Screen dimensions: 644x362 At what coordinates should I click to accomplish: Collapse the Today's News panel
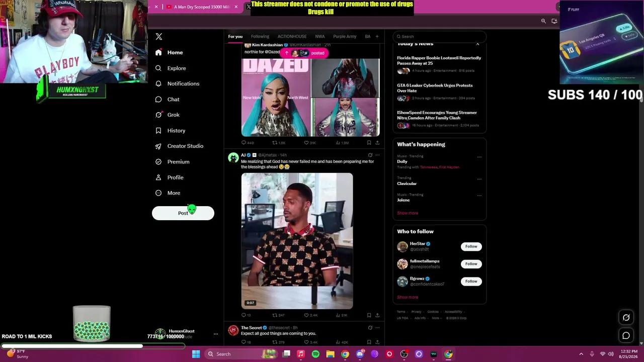(477, 44)
